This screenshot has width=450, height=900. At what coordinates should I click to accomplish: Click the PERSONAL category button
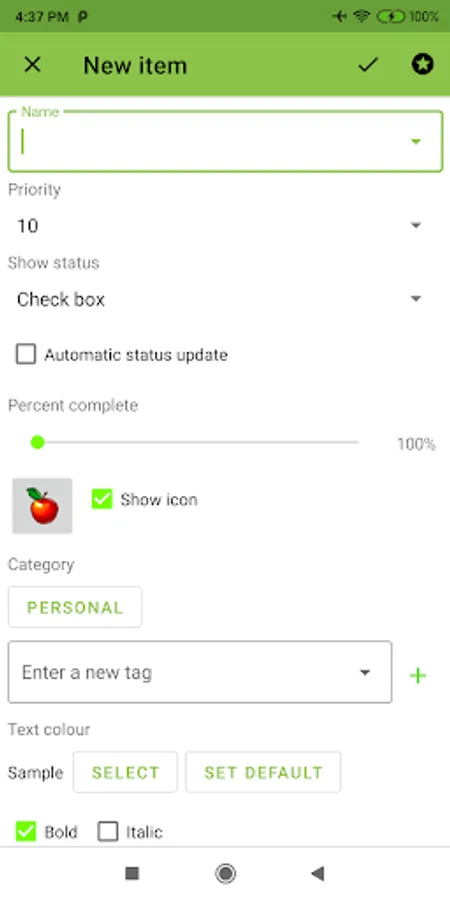click(75, 607)
